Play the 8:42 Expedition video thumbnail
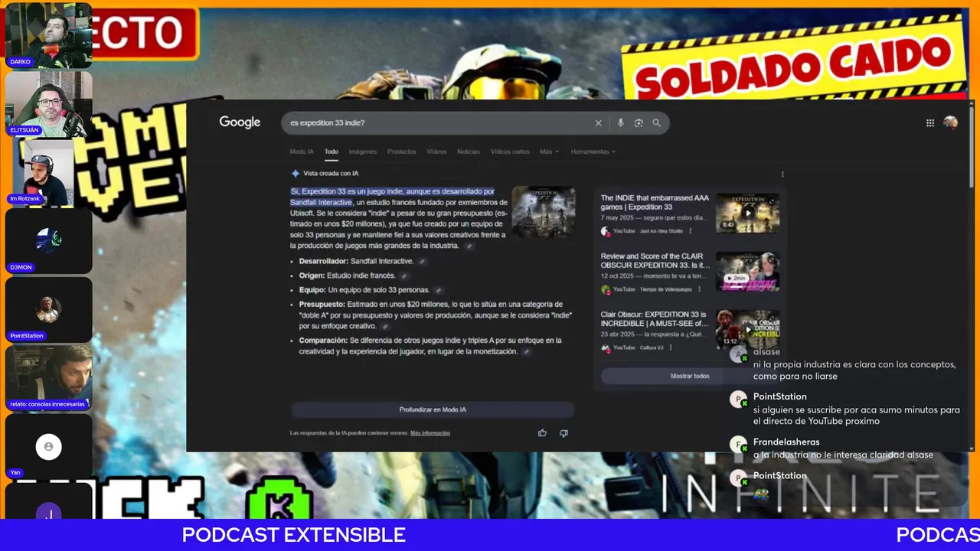This screenshot has width=980, height=551. click(748, 213)
